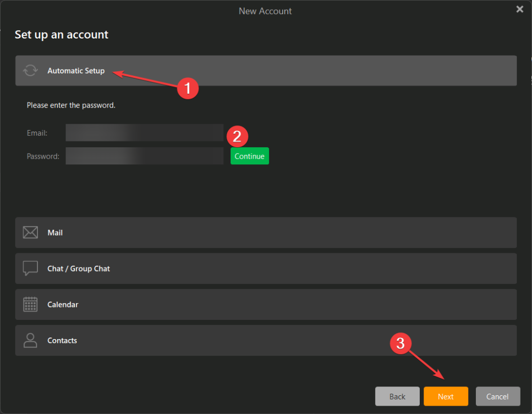
Task: Click the orange Next button
Action: pos(445,396)
